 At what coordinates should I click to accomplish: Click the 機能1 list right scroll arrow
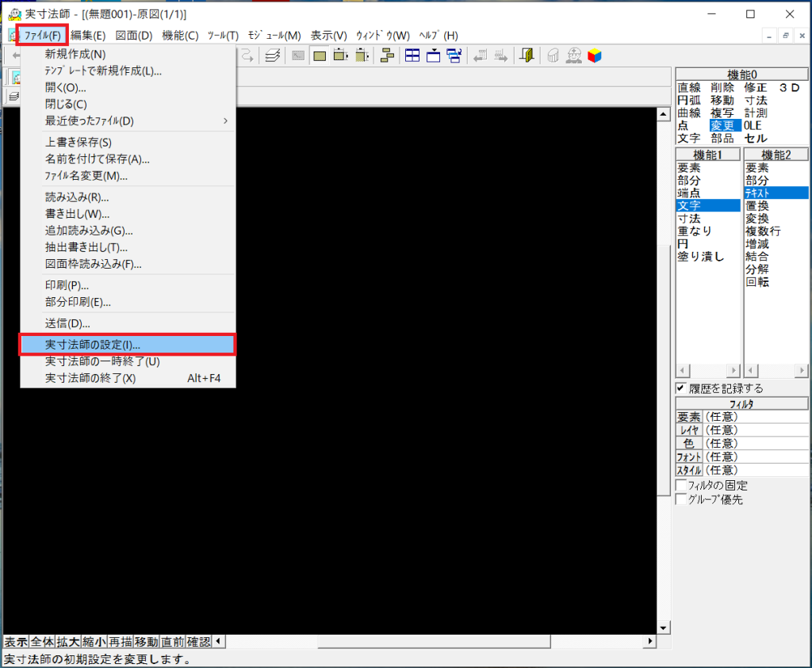733,371
